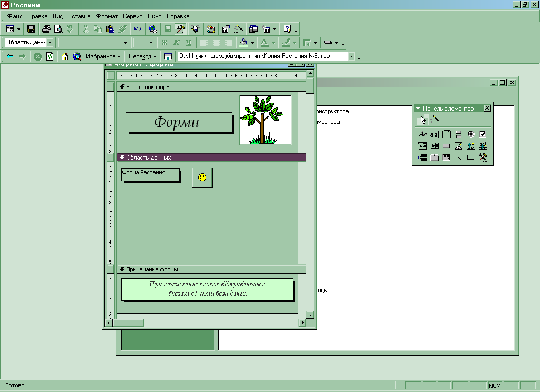540x392 pixels.
Task: Open the Правка menu
Action: pos(37,16)
